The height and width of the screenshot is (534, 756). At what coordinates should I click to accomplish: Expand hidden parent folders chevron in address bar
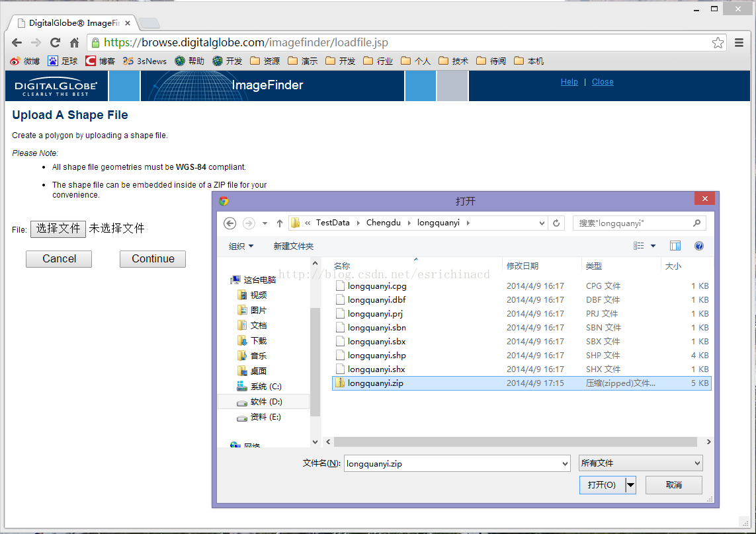click(308, 223)
